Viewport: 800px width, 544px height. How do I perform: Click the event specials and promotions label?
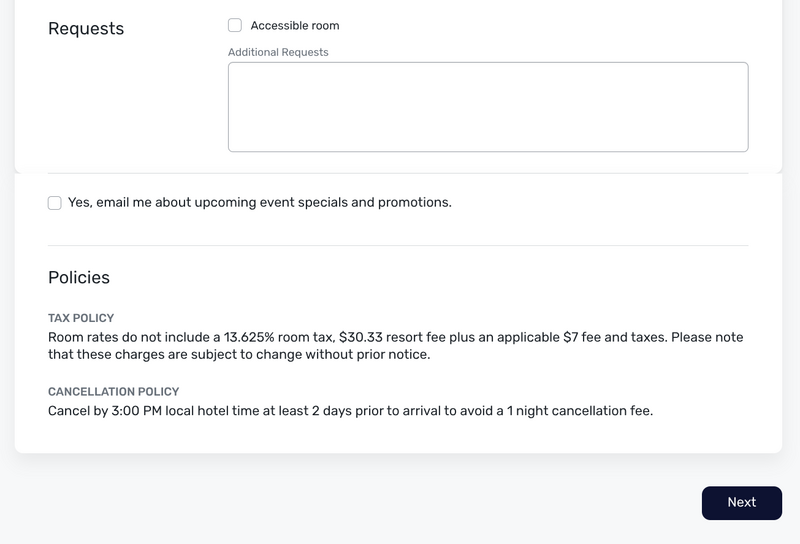pos(259,202)
